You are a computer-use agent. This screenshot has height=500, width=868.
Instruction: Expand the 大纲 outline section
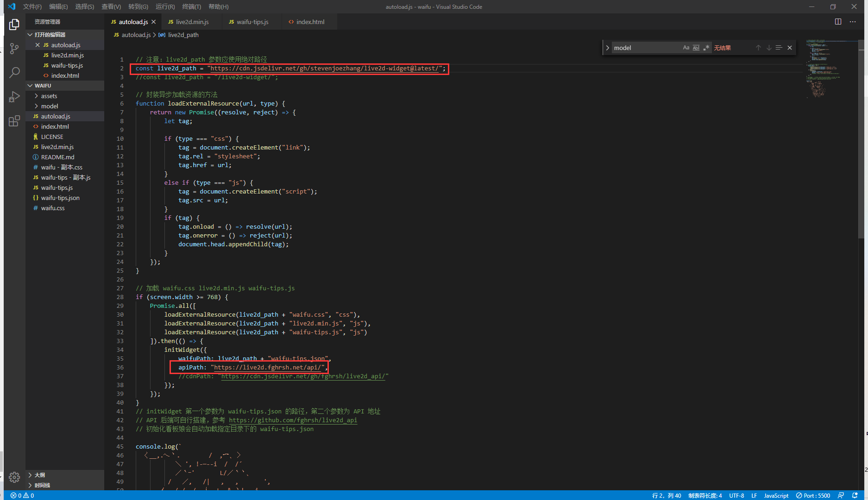[65, 475]
